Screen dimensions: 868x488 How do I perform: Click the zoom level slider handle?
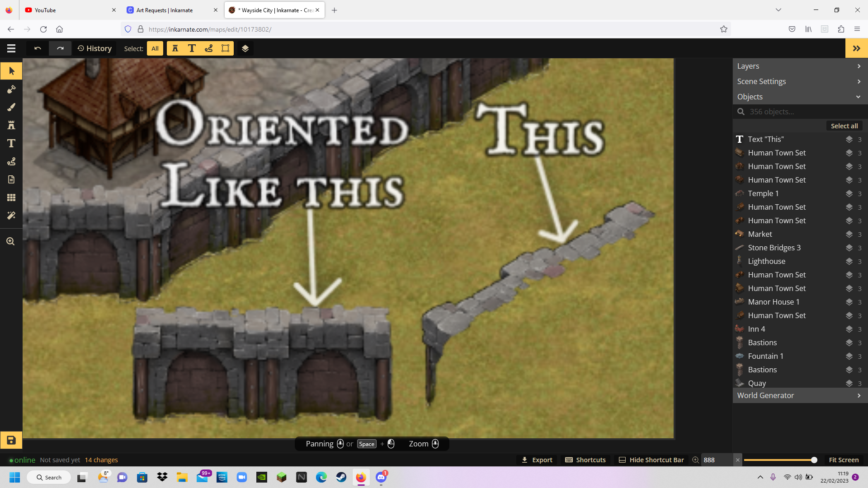(814, 460)
